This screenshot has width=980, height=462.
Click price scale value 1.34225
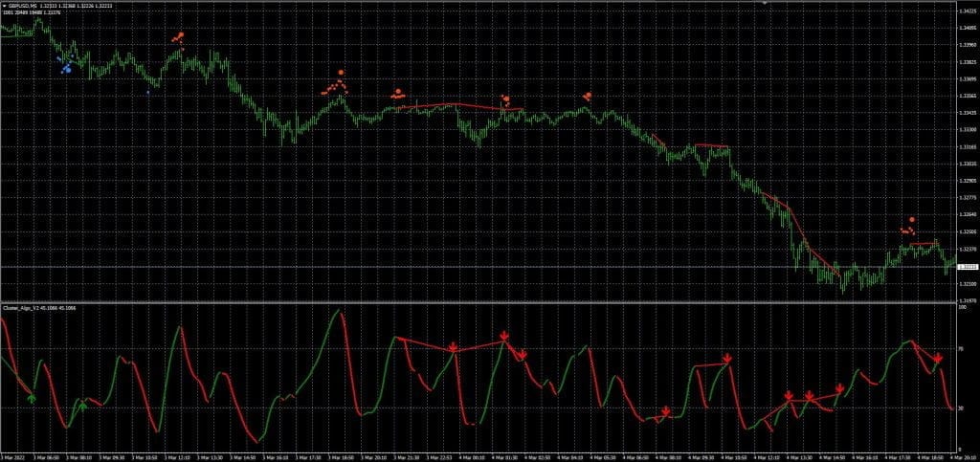969,11
